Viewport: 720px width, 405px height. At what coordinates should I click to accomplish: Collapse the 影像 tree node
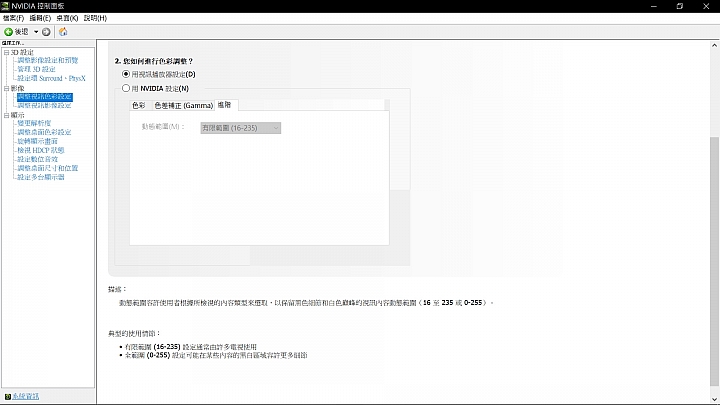[6, 88]
